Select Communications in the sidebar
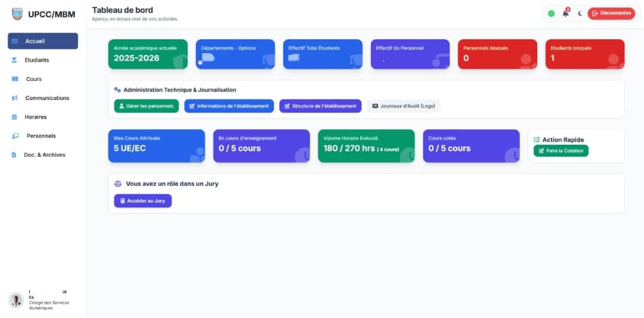Image resolution: width=644 pixels, height=318 pixels. [x=43, y=98]
